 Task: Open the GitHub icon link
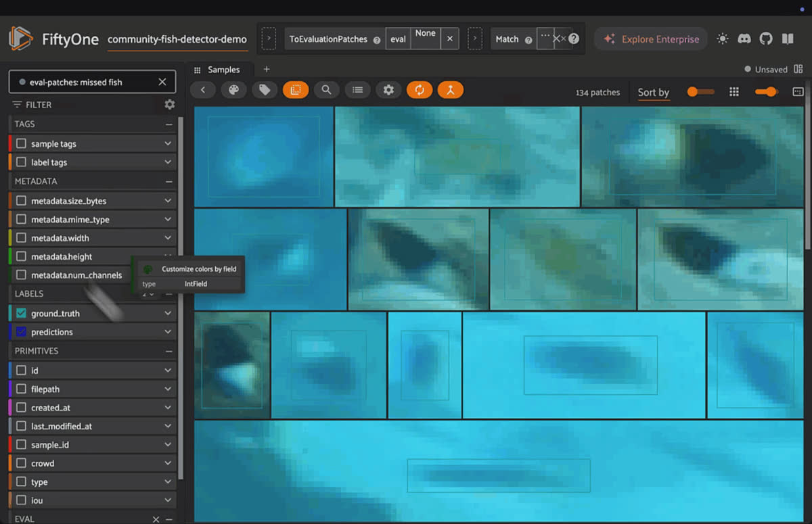coord(766,39)
